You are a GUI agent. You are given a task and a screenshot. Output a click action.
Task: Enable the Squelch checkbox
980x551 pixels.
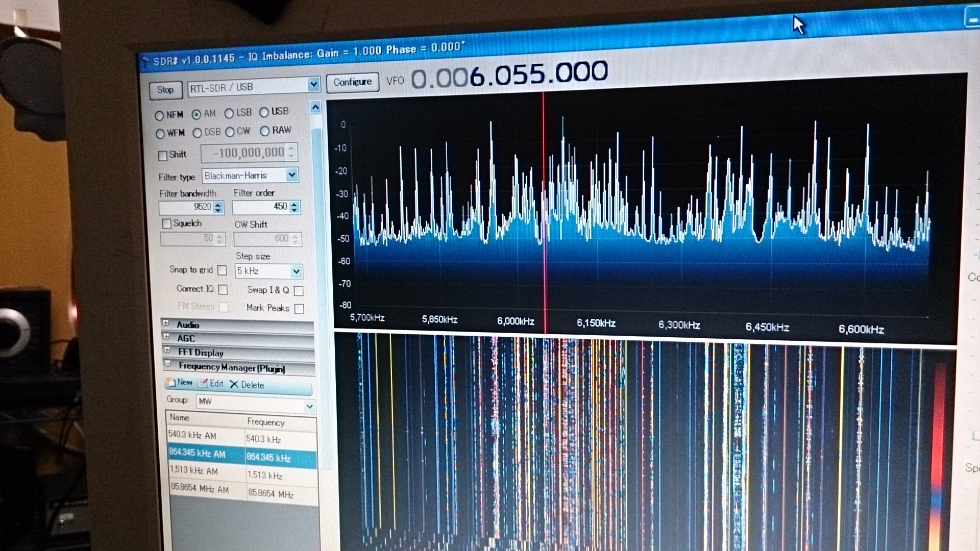pos(166,223)
